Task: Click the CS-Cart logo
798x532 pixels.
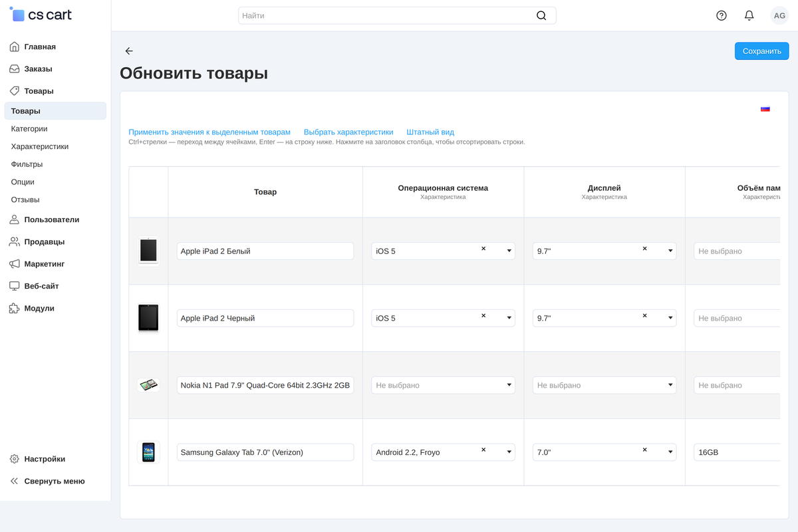Action: 41,15
